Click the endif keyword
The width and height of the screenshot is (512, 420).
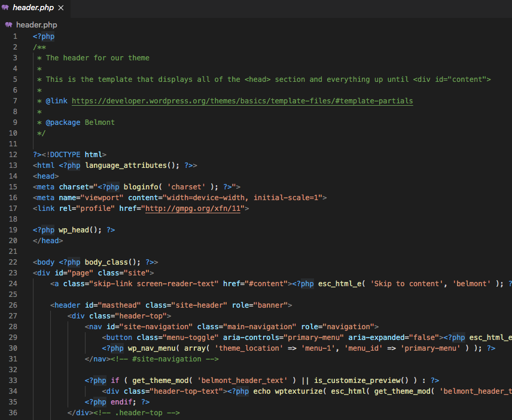coord(123,402)
